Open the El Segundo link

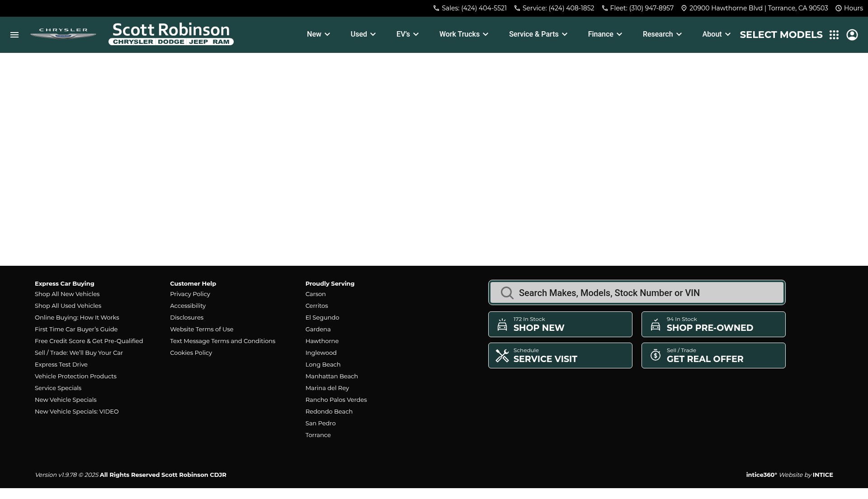tap(322, 318)
